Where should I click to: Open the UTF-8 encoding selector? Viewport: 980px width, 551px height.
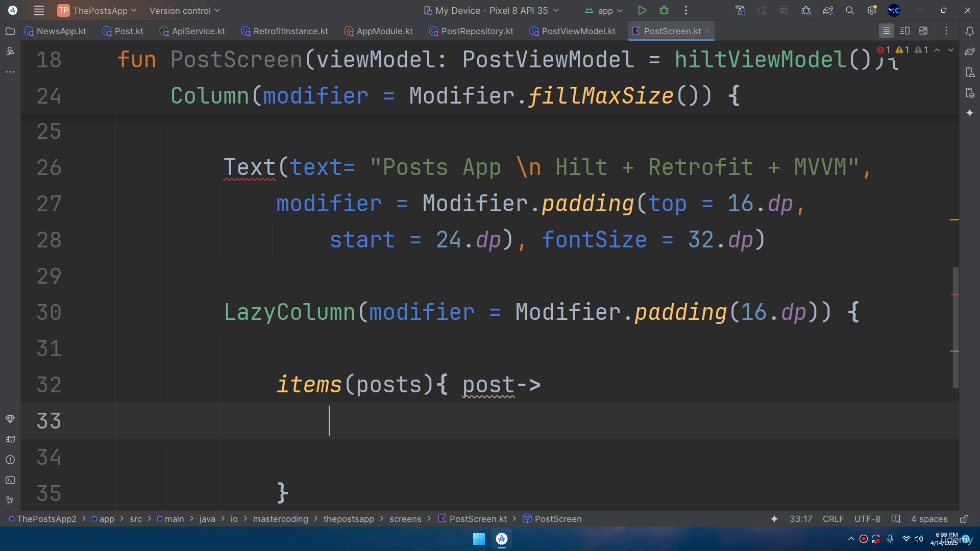click(867, 519)
